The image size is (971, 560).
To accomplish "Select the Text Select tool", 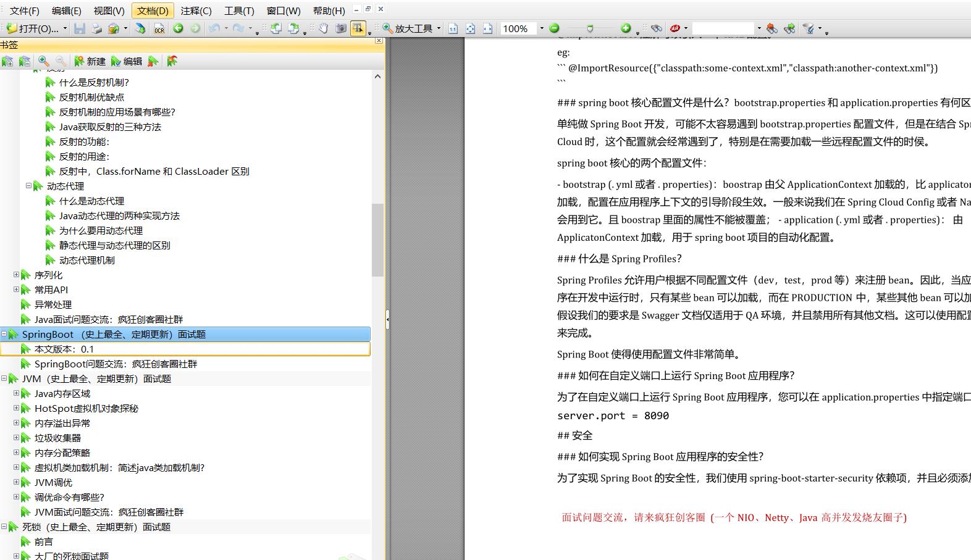I will (x=358, y=28).
